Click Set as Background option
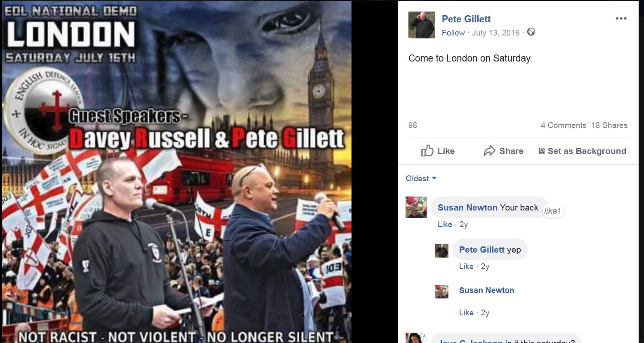This screenshot has width=644, height=343. [583, 151]
